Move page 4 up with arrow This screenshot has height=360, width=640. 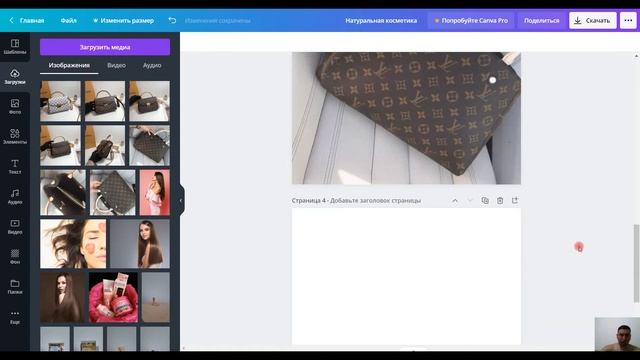(455, 200)
